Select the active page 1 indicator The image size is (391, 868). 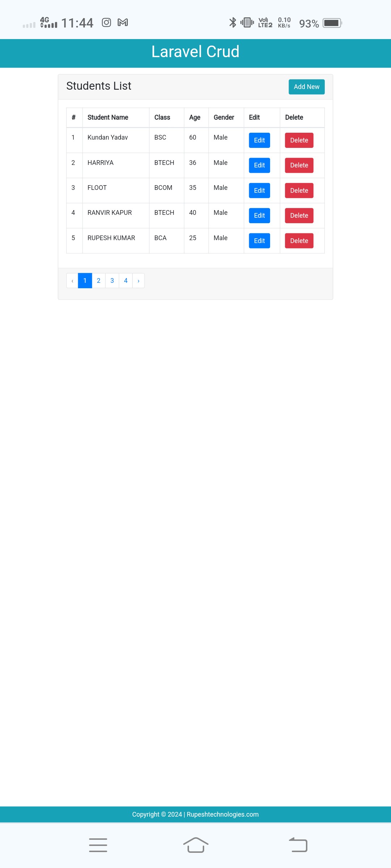(85, 281)
